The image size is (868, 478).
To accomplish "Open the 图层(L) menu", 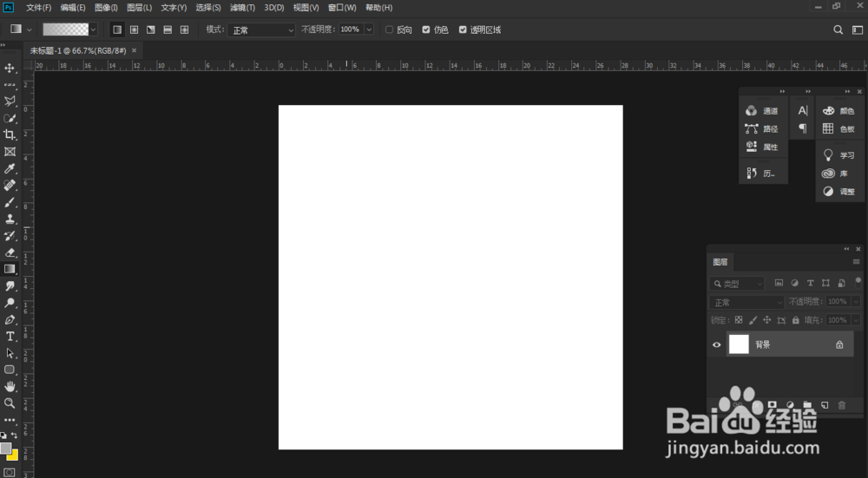I will click(x=139, y=8).
